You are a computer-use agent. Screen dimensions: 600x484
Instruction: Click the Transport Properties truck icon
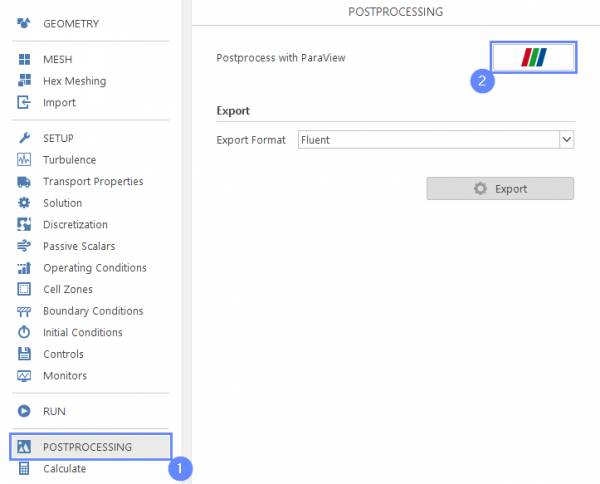(24, 182)
